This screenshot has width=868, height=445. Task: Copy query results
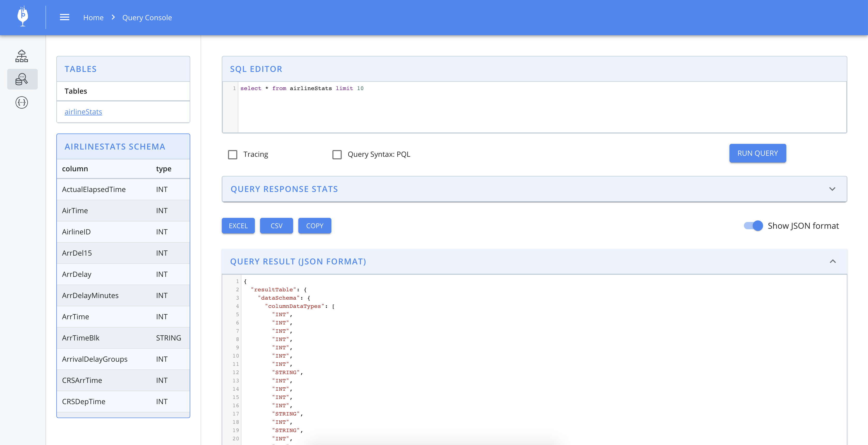tap(315, 226)
